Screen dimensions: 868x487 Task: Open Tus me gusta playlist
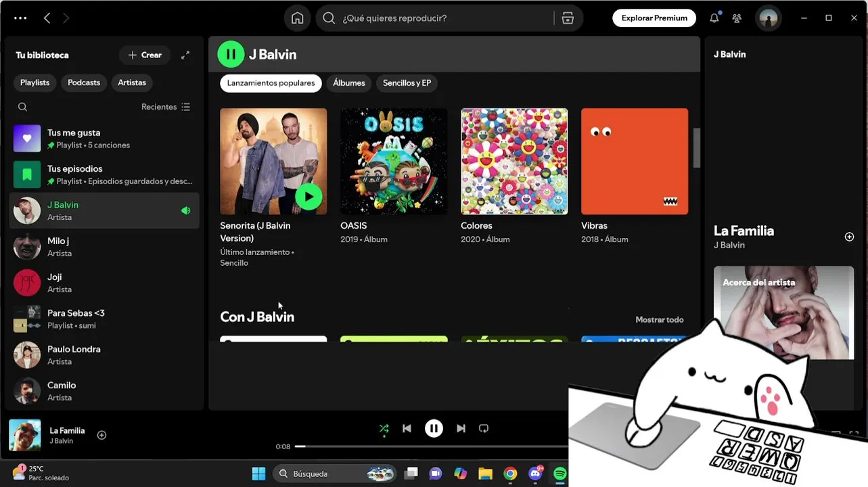pyautogui.click(x=104, y=139)
